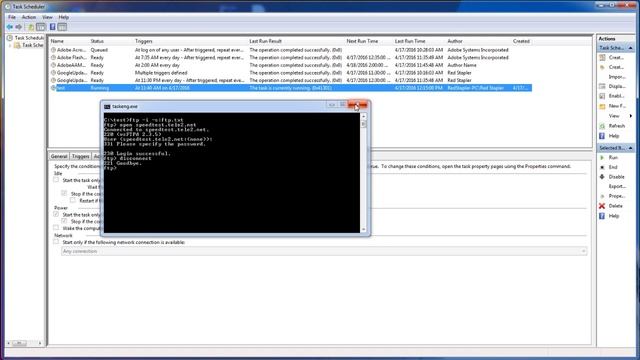Toggle Power section 'Stop if the computer' checkbox

click(x=64, y=221)
